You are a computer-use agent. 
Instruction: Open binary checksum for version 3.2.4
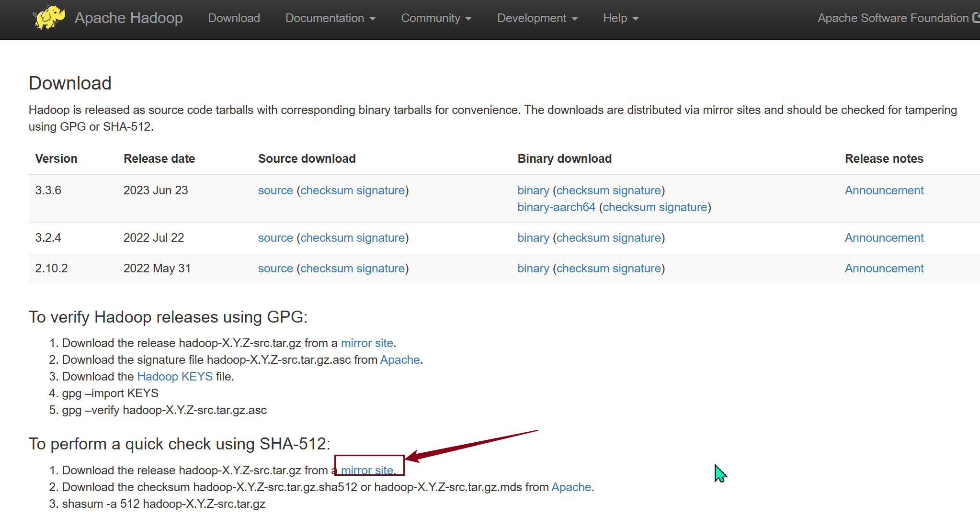pos(583,238)
